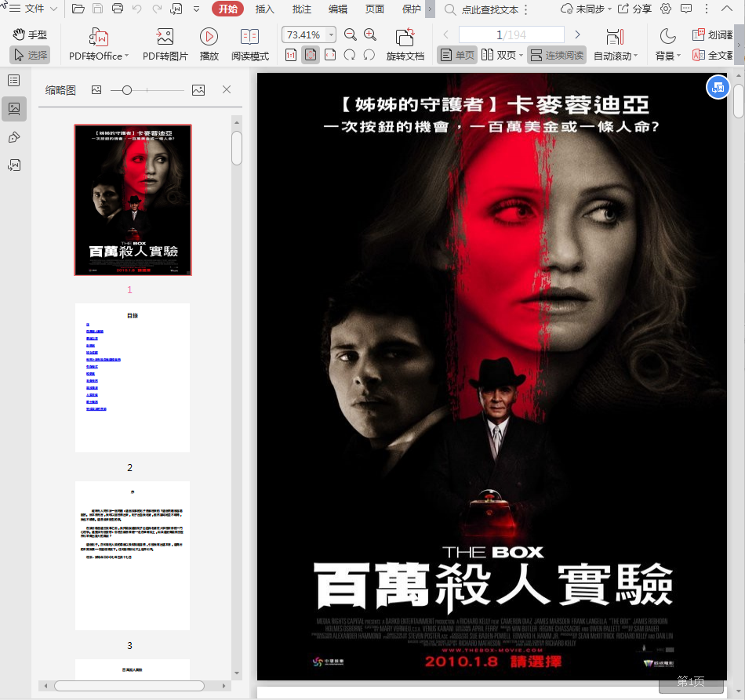745x700 pixels.
Task: Switch to 保护 tab
Action: coord(411,9)
